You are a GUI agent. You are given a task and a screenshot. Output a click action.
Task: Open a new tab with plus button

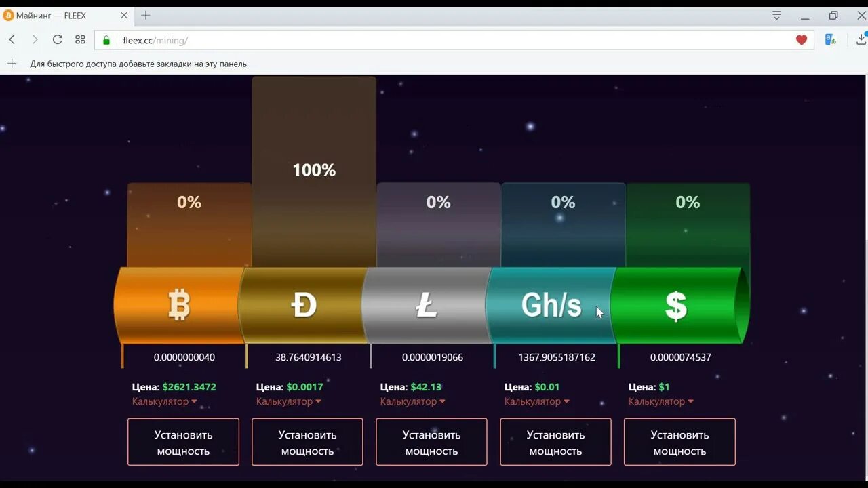(x=145, y=16)
